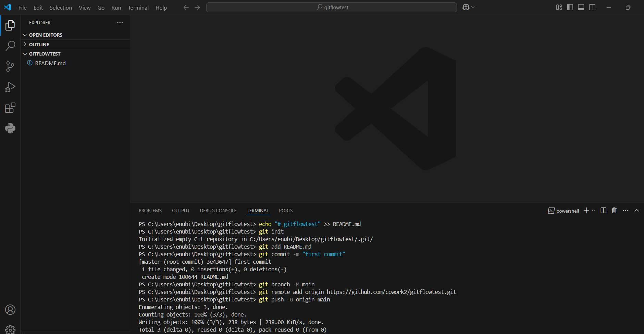Switch to the Output tab
This screenshot has width=644, height=334.
[181, 211]
